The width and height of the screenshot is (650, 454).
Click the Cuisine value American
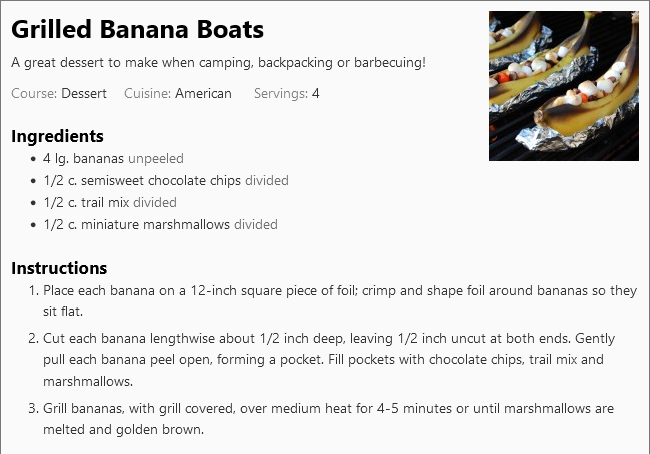[203, 93]
